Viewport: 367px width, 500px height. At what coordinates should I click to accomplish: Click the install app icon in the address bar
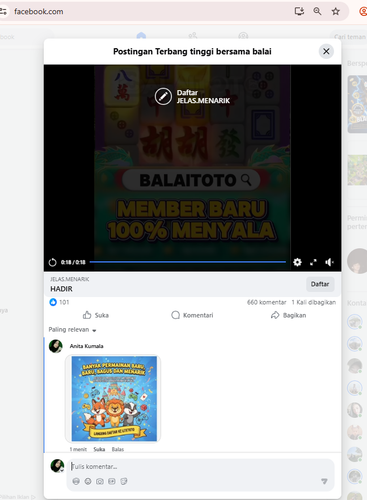[x=299, y=11]
